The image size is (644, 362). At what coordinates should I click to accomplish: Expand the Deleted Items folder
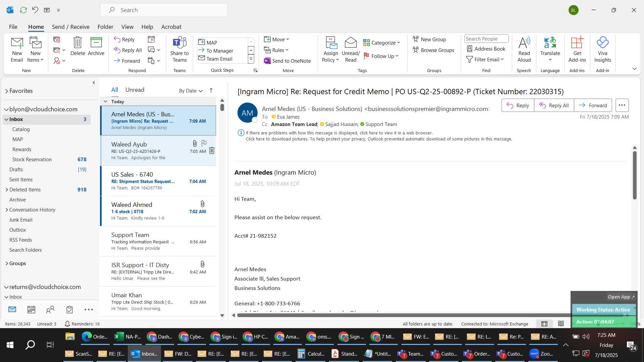7,190
